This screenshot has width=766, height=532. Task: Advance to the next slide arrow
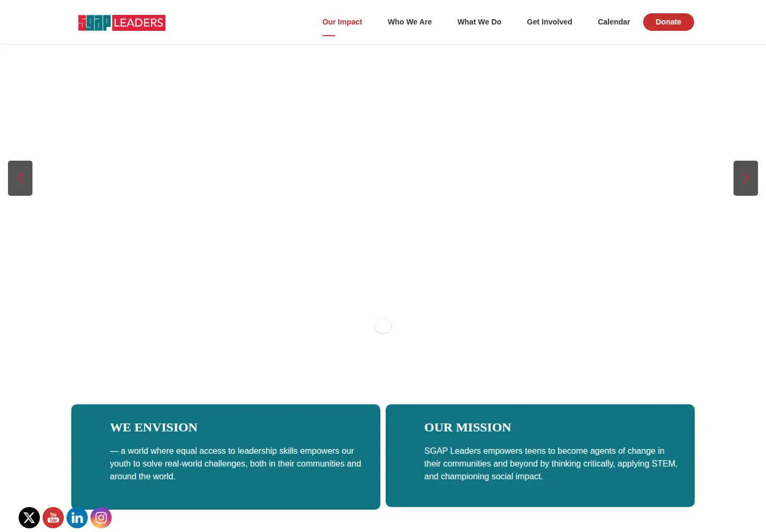746,178
